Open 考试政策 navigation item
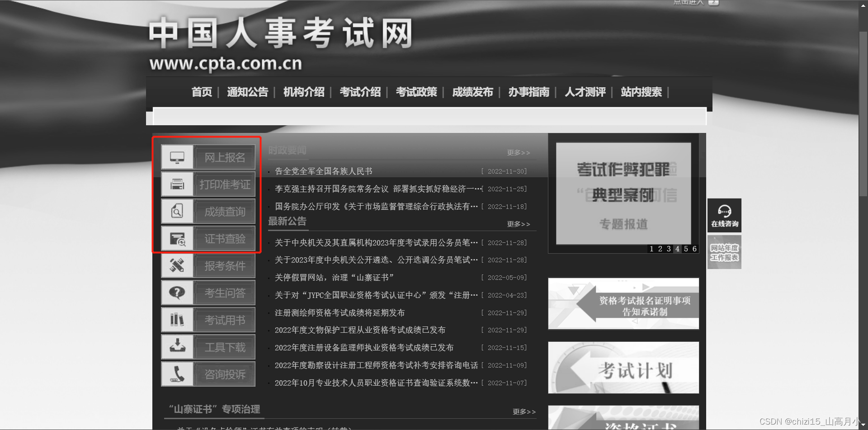 (416, 92)
